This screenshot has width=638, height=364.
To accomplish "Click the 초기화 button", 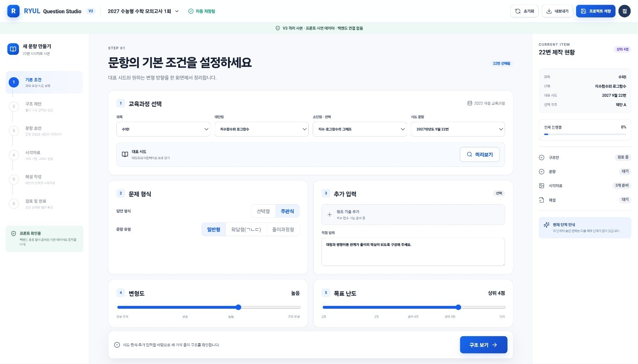I will (x=525, y=11).
